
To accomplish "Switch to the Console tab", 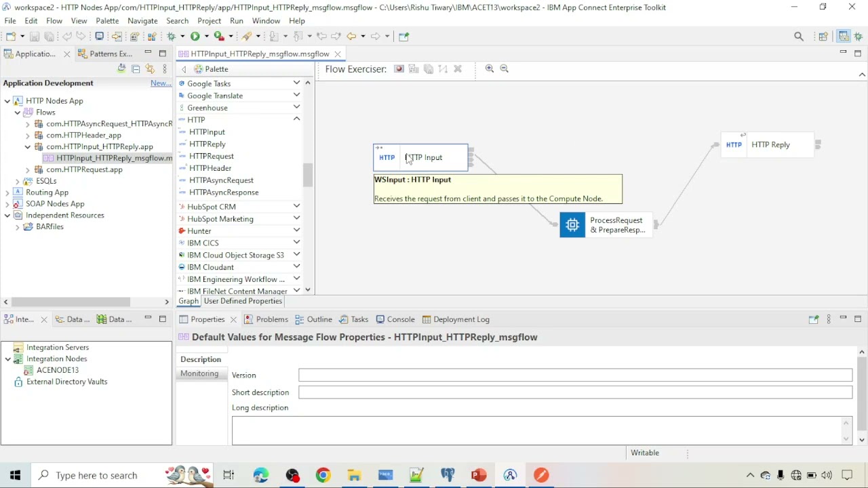I will tap(395, 319).
